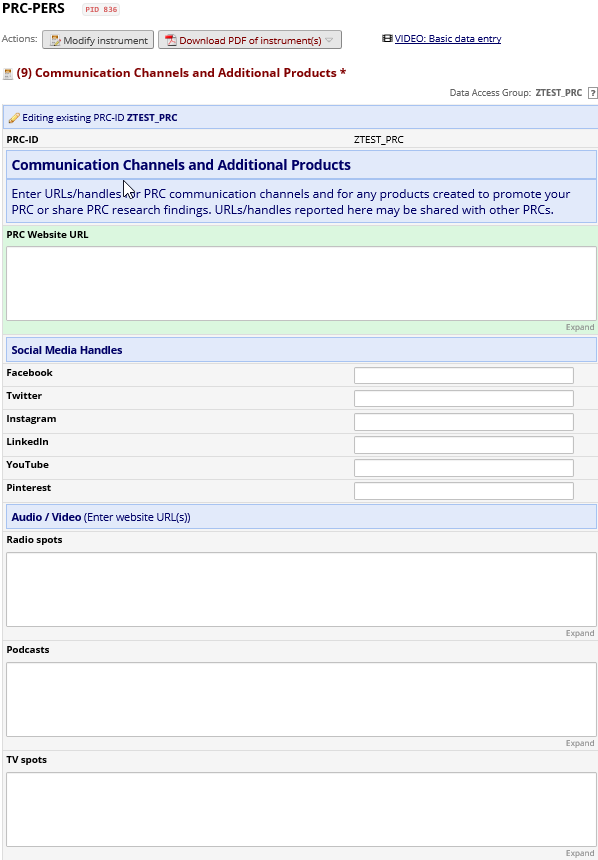Click inside the PRC Website URL text area
The image size is (598, 860).
301,284
